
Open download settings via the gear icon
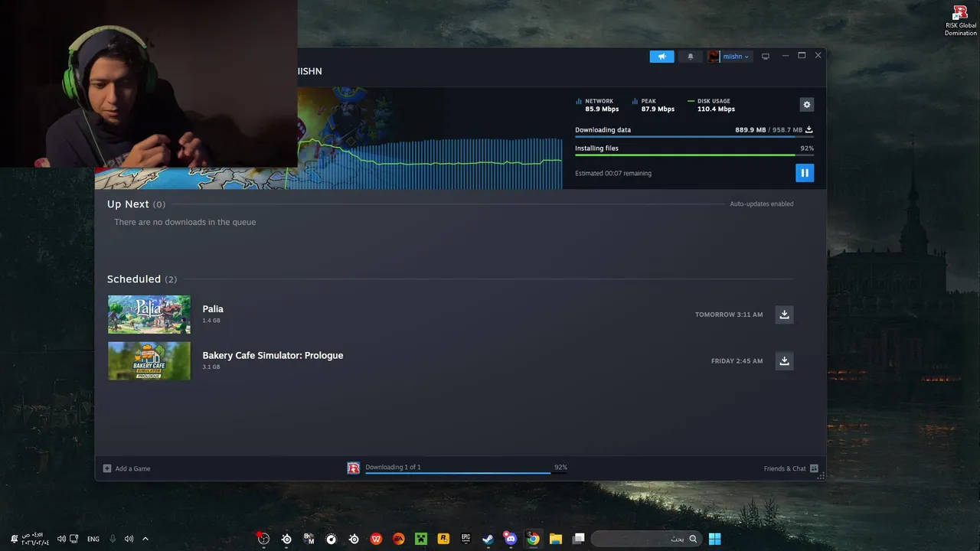(x=806, y=105)
